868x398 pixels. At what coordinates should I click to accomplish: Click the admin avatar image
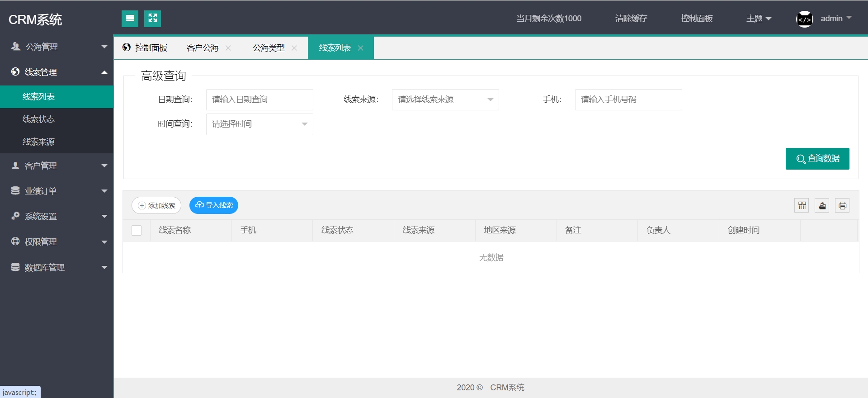(805, 19)
